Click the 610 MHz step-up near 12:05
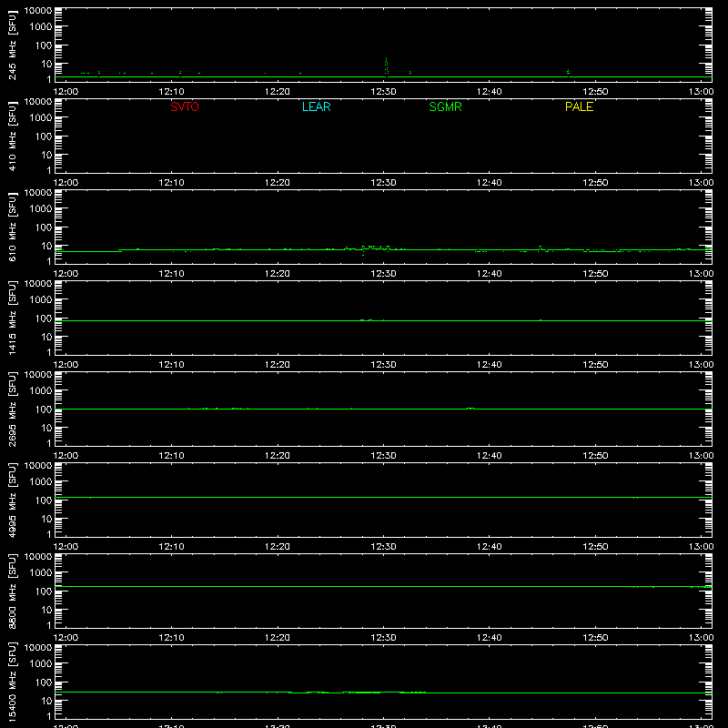 pyautogui.click(x=120, y=251)
